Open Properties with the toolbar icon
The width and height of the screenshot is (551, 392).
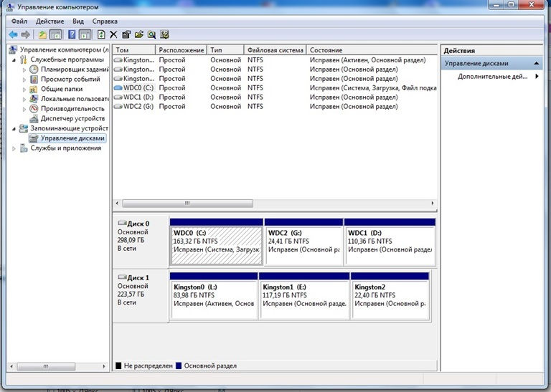126,34
